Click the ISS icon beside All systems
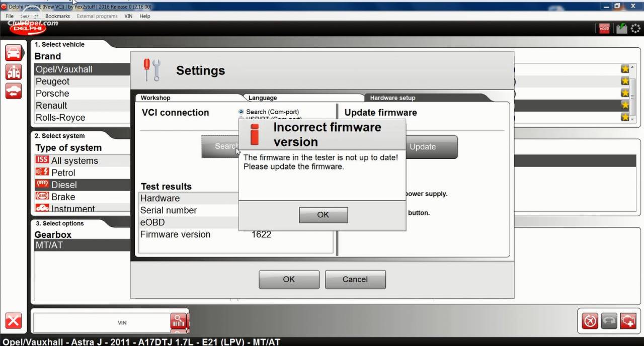The width and height of the screenshot is (644, 346). 42,160
